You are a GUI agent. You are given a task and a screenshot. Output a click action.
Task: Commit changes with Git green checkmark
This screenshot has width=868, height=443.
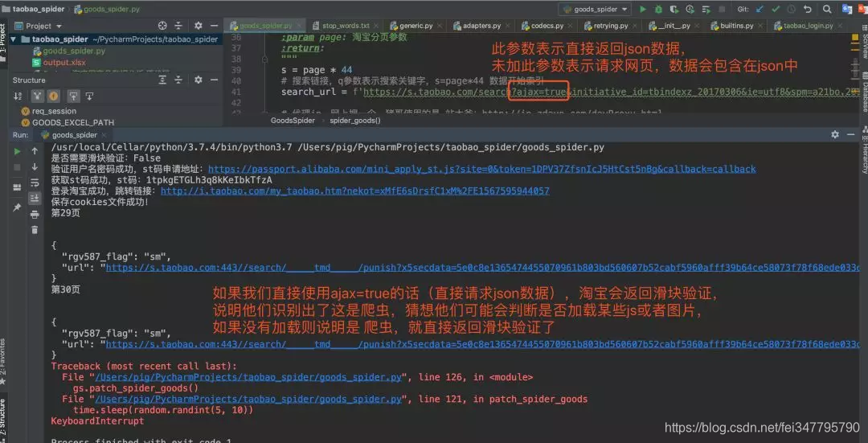pyautogui.click(x=776, y=10)
